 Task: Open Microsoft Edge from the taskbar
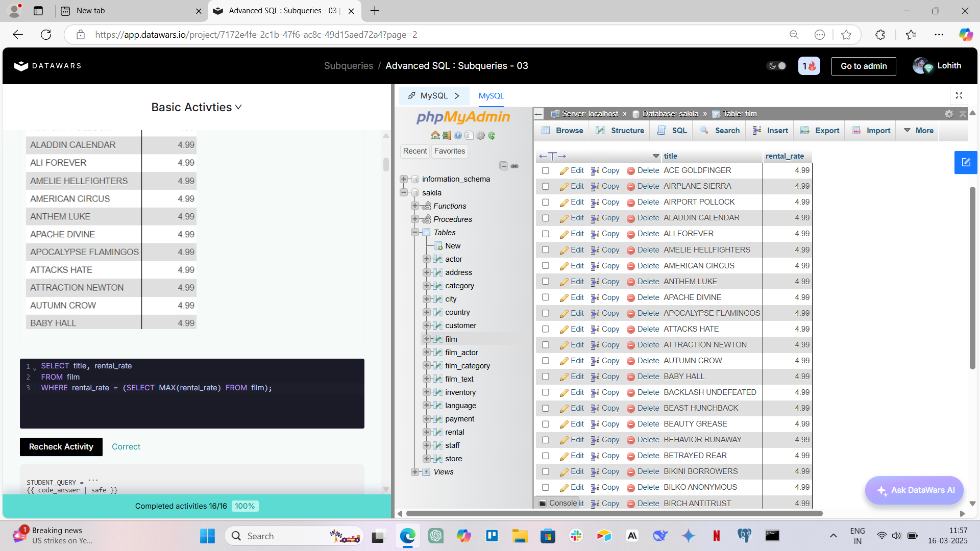point(407,536)
